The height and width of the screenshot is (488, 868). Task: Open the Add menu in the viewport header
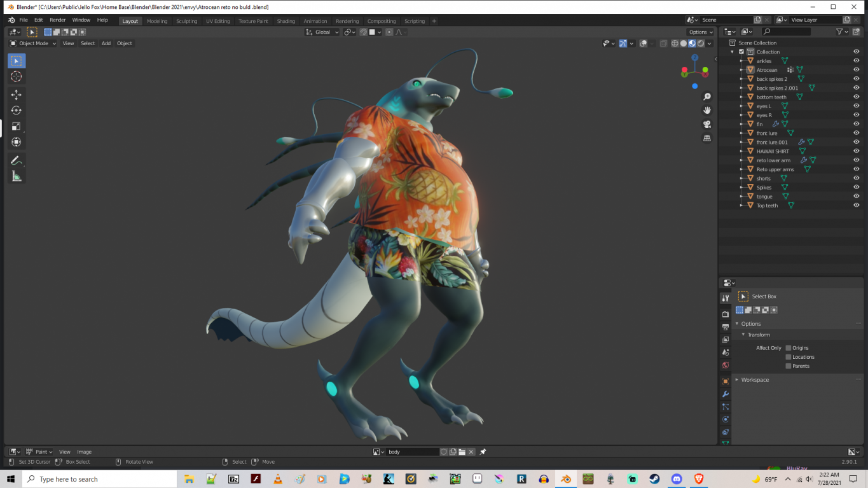(106, 43)
